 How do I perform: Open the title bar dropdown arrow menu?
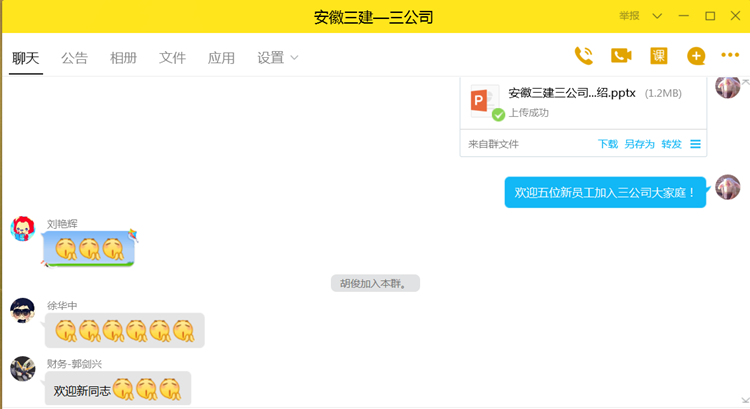(657, 16)
